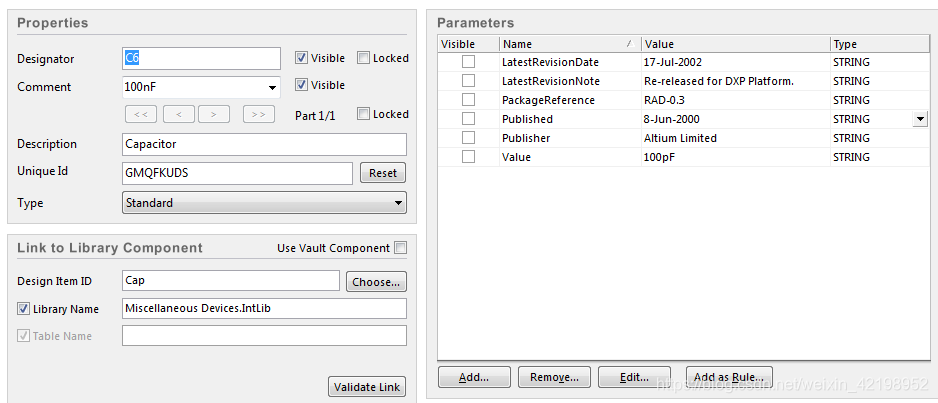This screenshot has height=403, width=938.
Task: Open the Comment dropdown list
Action: coord(272,87)
